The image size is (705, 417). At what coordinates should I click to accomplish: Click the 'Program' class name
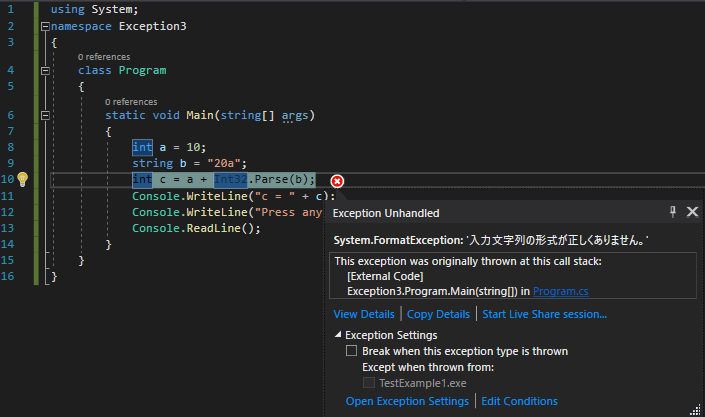tap(143, 71)
